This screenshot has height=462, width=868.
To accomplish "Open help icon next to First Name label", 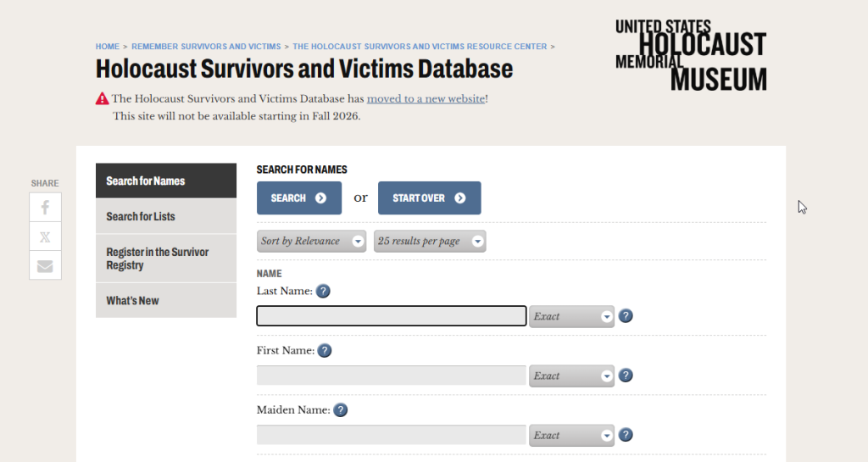I will (x=325, y=350).
